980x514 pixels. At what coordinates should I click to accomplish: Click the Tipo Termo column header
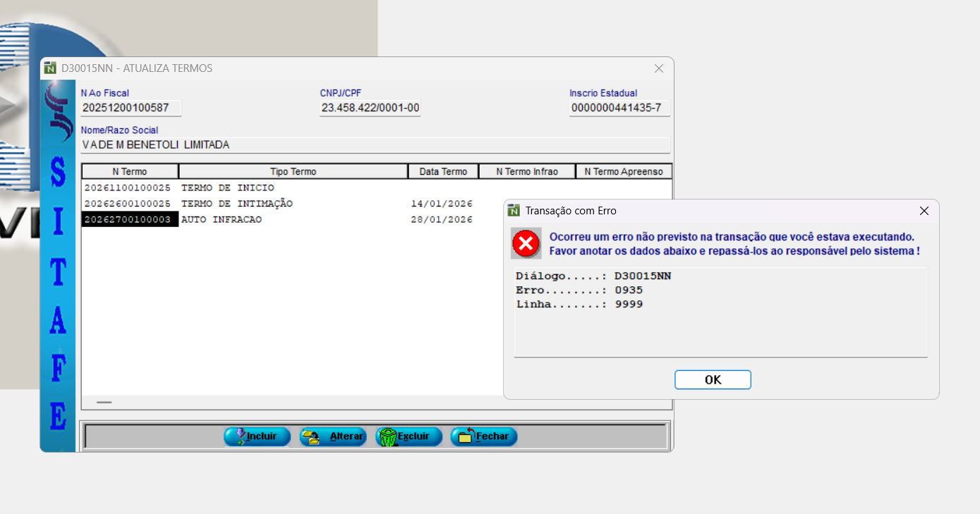pos(293,171)
